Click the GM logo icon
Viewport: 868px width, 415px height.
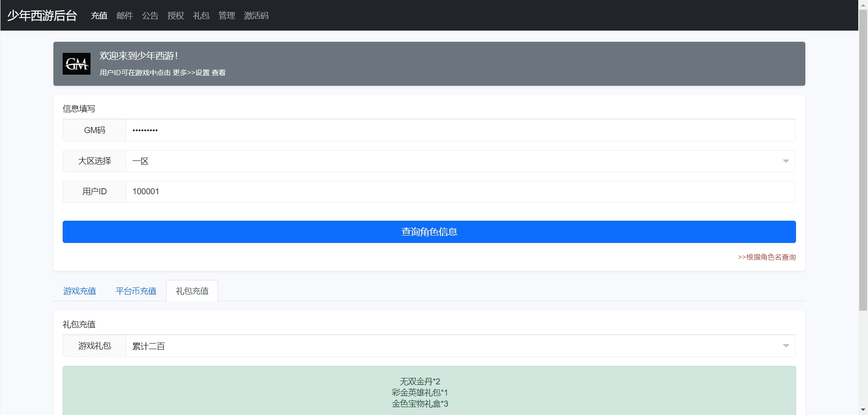point(77,64)
